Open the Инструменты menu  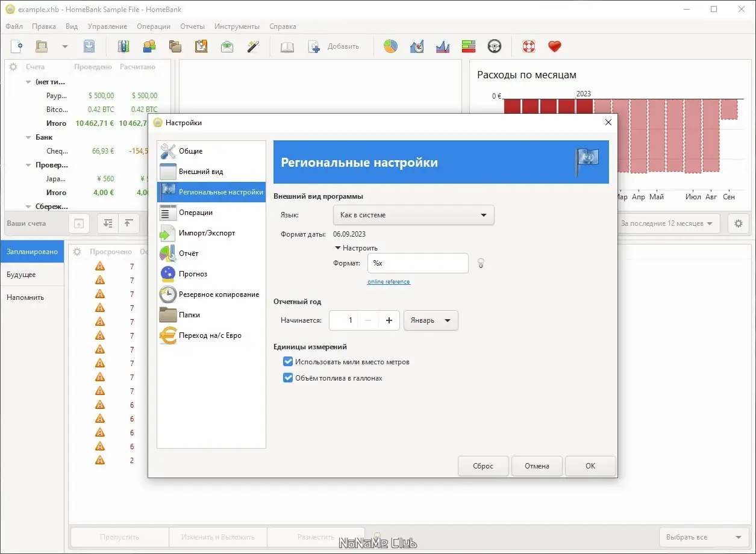point(237,26)
